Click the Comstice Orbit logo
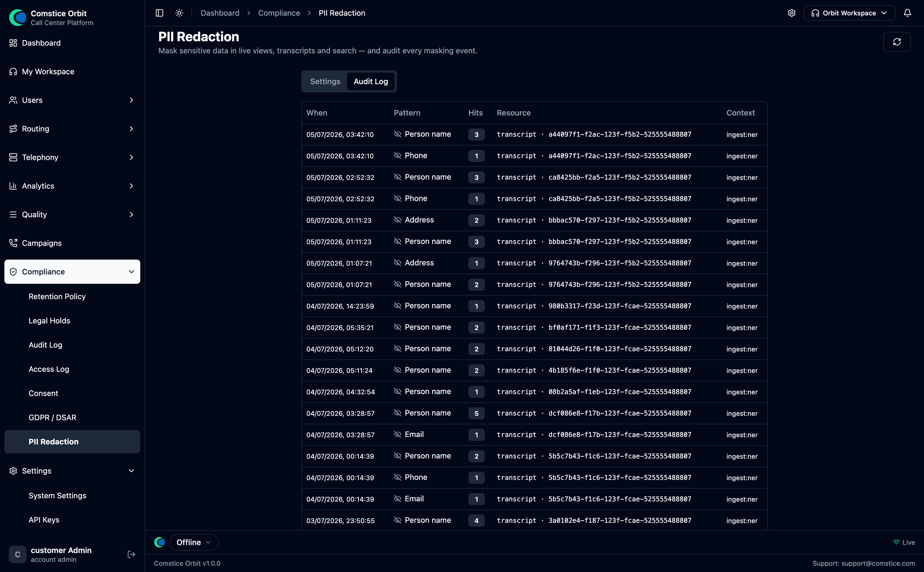This screenshot has width=924, height=572. pos(17,17)
